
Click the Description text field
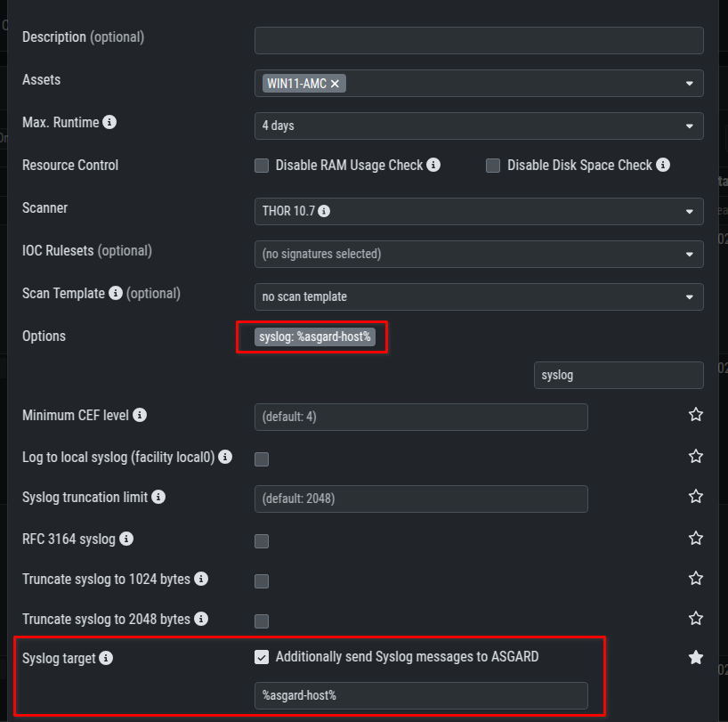click(x=479, y=40)
